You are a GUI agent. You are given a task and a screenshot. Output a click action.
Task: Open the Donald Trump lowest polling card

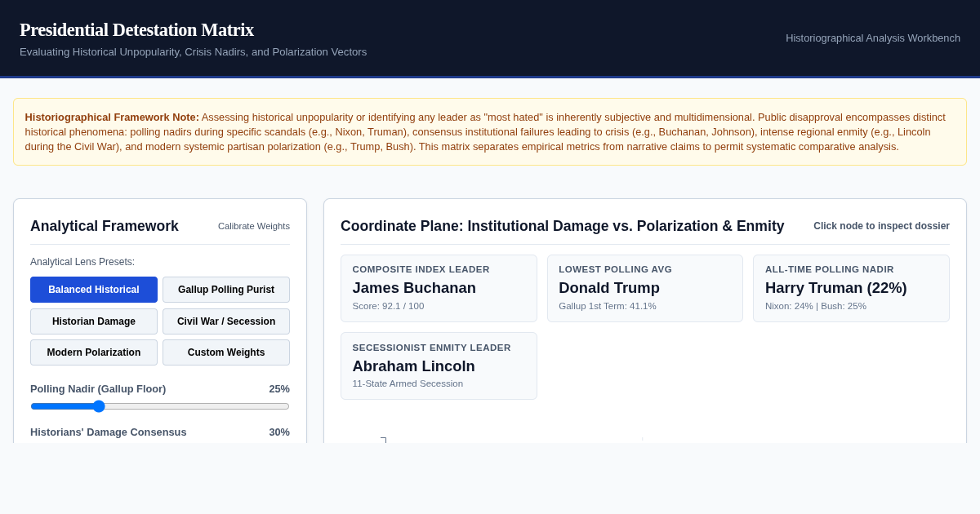tap(645, 288)
